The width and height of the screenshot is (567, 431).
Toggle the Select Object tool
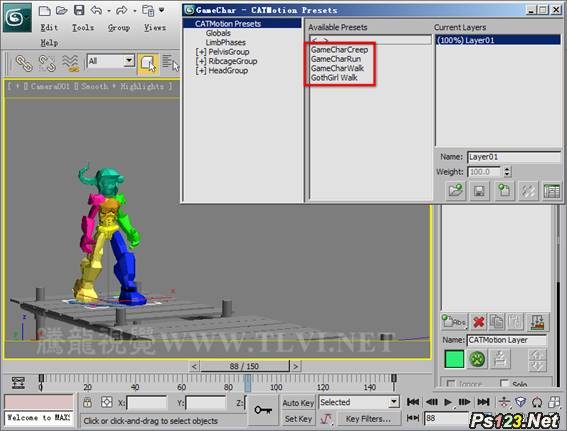click(x=148, y=64)
